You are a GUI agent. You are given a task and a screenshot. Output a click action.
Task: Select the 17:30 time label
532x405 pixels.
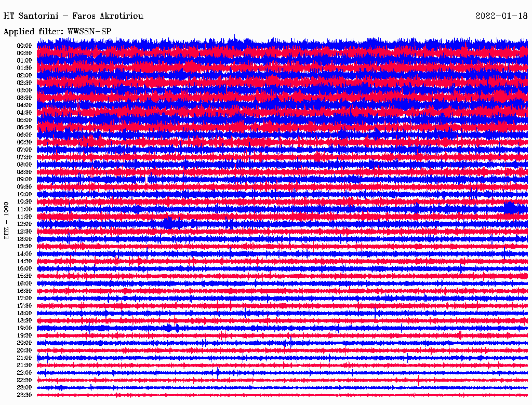pyautogui.click(x=24, y=306)
